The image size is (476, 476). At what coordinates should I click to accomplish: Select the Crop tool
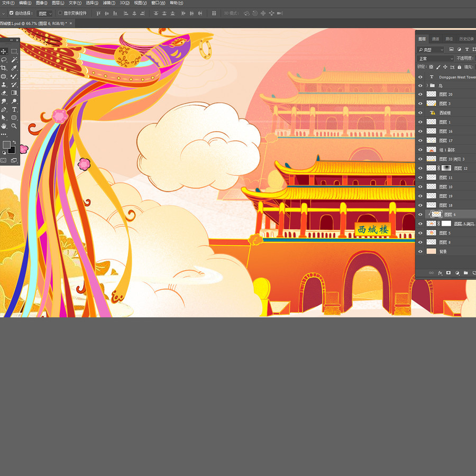pyautogui.click(x=4, y=68)
